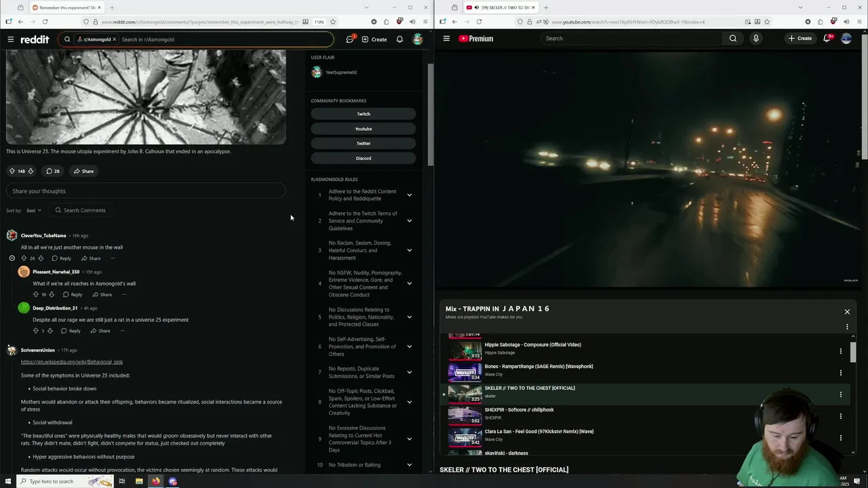Expand rule 5 No Discussions Relating to Politics
Screen dimensions: 868x488
click(x=410, y=317)
